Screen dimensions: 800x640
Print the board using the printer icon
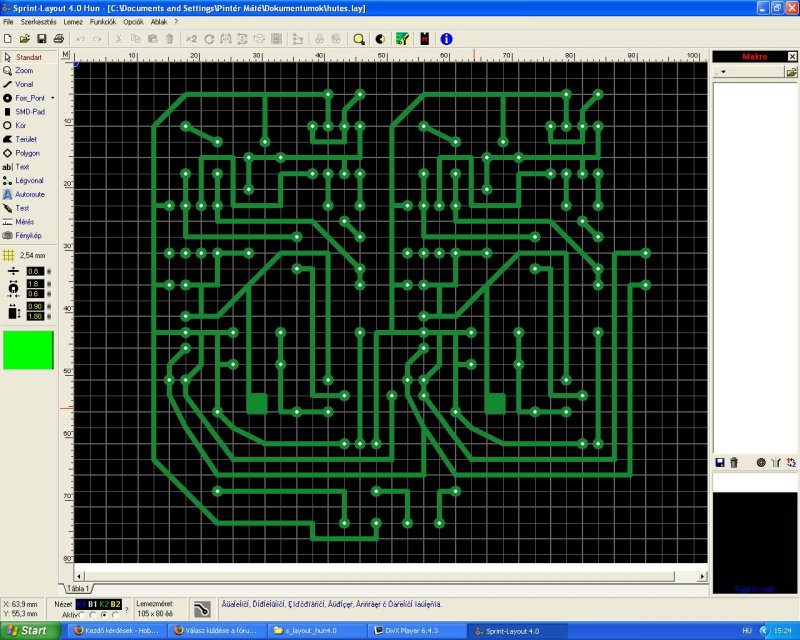(59, 39)
